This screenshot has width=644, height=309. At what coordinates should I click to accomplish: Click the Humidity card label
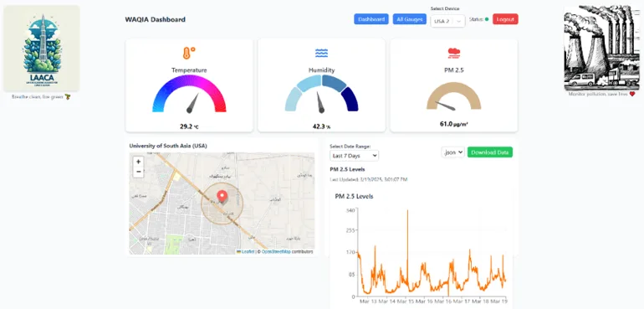[321, 70]
